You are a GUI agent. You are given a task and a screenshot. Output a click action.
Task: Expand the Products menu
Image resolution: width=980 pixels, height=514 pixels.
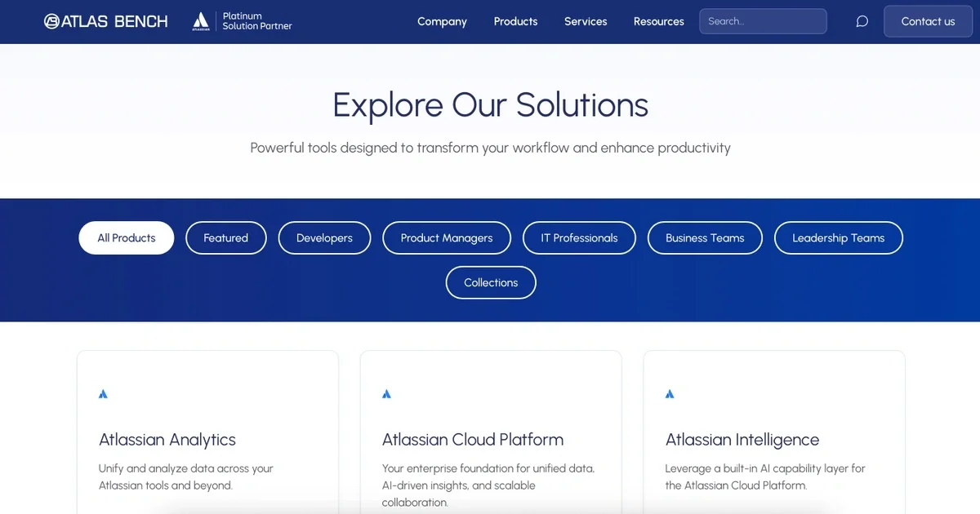click(515, 21)
